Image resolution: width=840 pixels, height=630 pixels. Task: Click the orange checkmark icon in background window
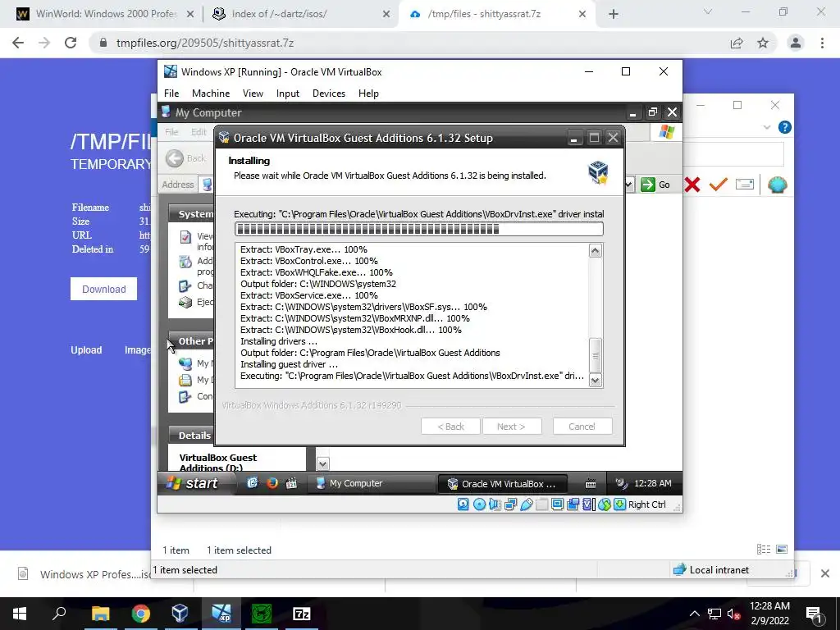[x=718, y=185]
